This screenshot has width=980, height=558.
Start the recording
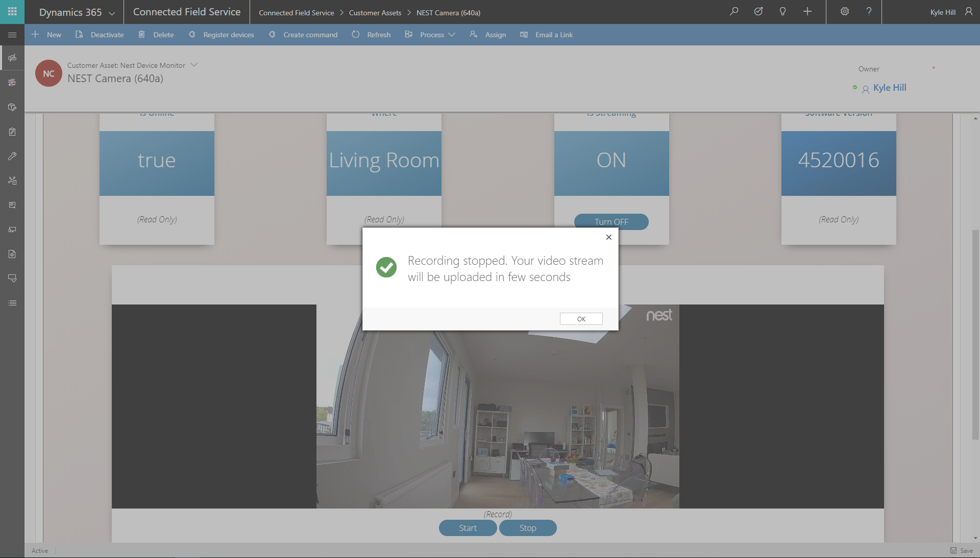[x=468, y=528]
